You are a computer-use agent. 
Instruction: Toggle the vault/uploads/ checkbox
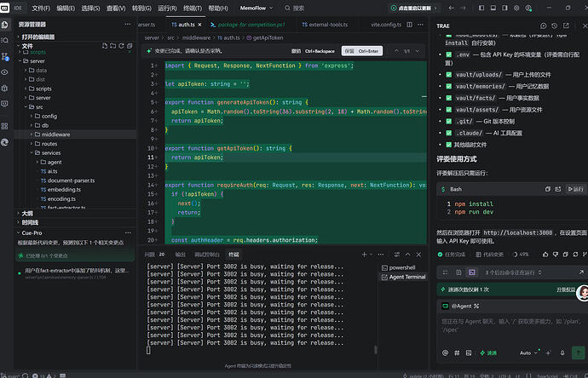[448, 75]
